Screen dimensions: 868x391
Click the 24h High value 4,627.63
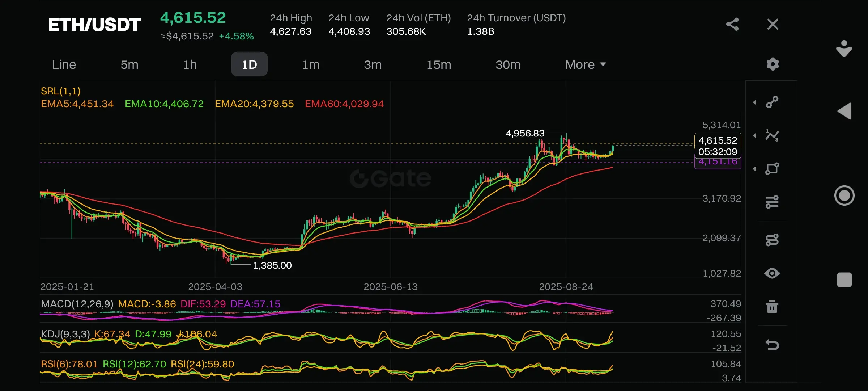pos(291,31)
